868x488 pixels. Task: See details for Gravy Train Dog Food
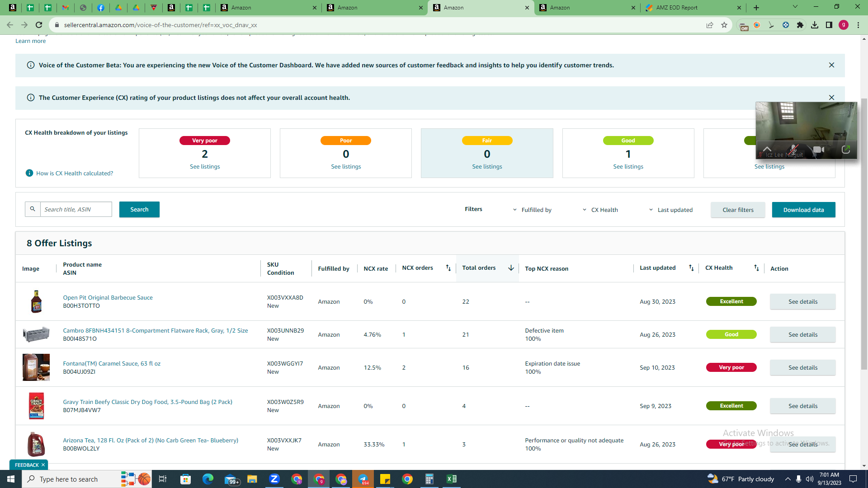[x=803, y=406]
